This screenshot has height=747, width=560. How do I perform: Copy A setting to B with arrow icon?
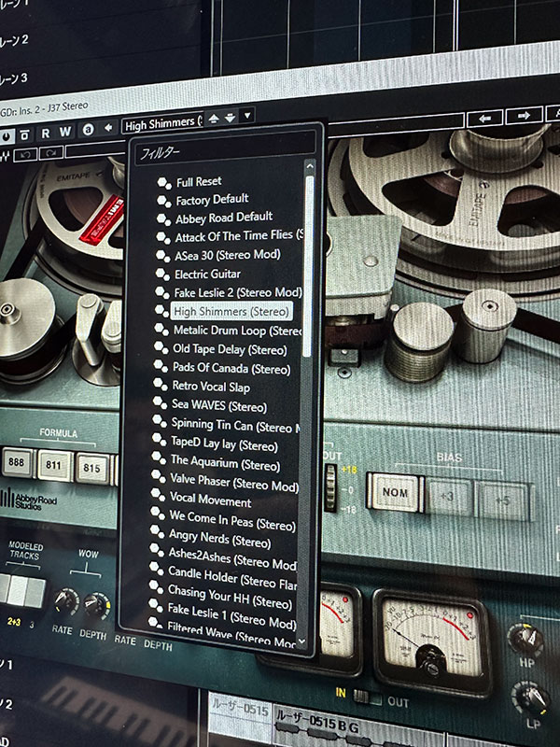pos(108,128)
